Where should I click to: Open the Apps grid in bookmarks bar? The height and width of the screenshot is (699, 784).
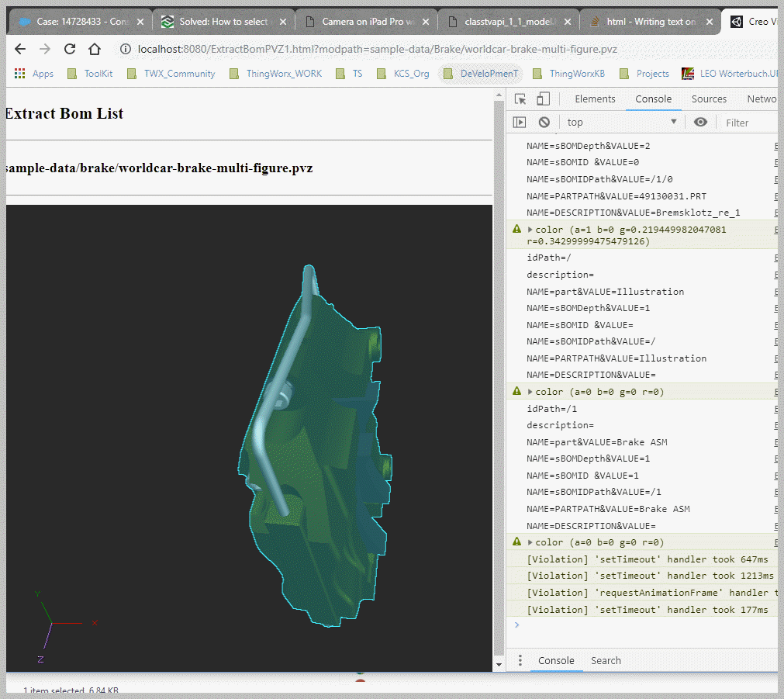pyautogui.click(x=34, y=74)
